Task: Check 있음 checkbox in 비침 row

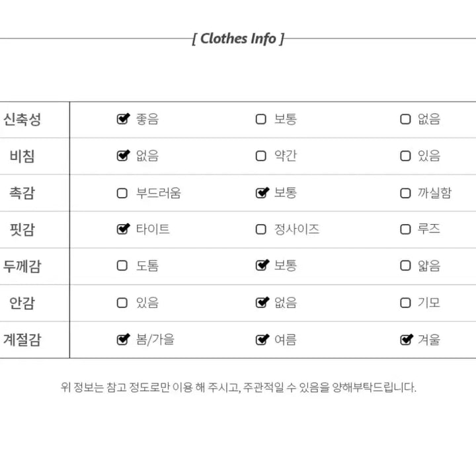Action: coord(405,156)
